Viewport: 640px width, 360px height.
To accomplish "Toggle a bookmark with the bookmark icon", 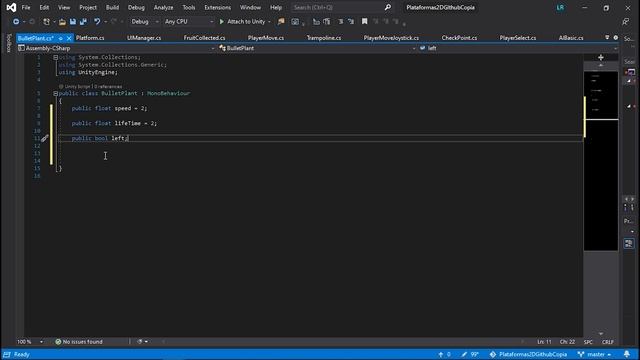I will tap(364, 22).
